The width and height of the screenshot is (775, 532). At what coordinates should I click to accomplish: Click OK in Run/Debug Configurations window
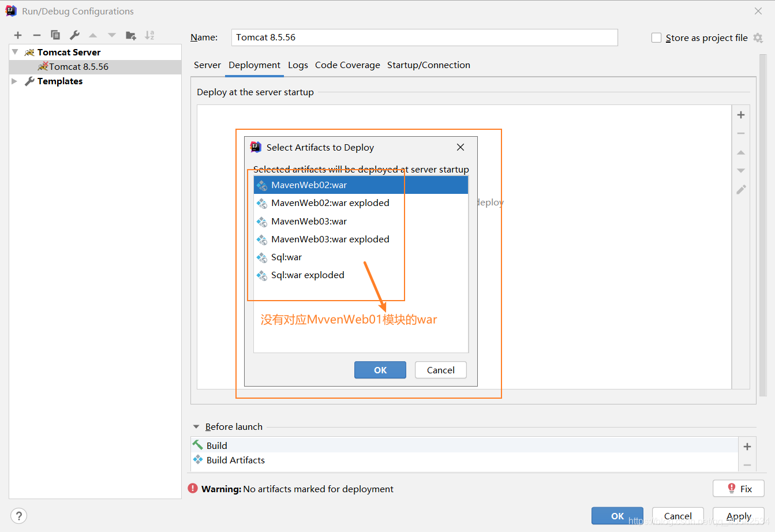pos(617,516)
